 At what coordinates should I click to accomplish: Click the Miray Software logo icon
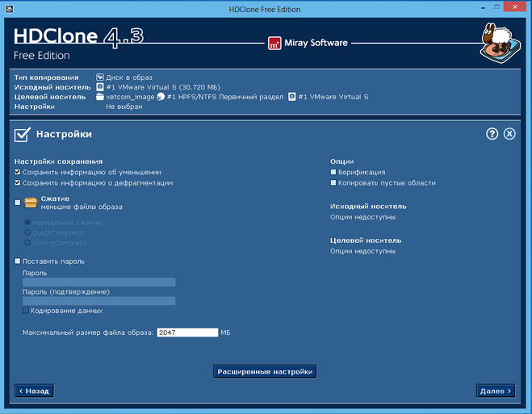coord(274,43)
